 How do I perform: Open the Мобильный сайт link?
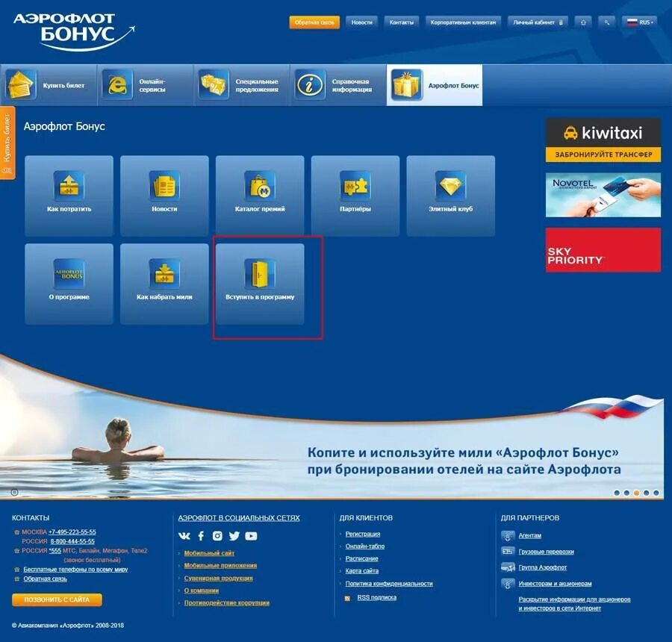click(209, 553)
